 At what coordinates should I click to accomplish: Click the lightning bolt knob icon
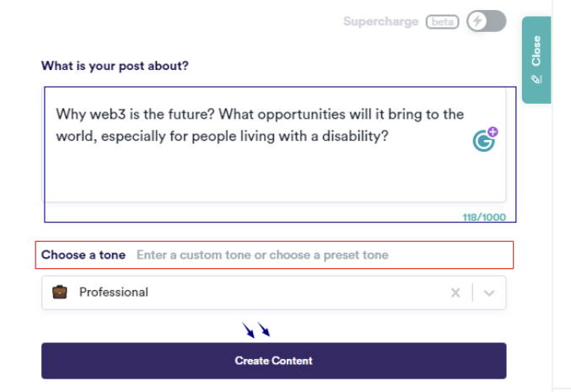tap(478, 21)
